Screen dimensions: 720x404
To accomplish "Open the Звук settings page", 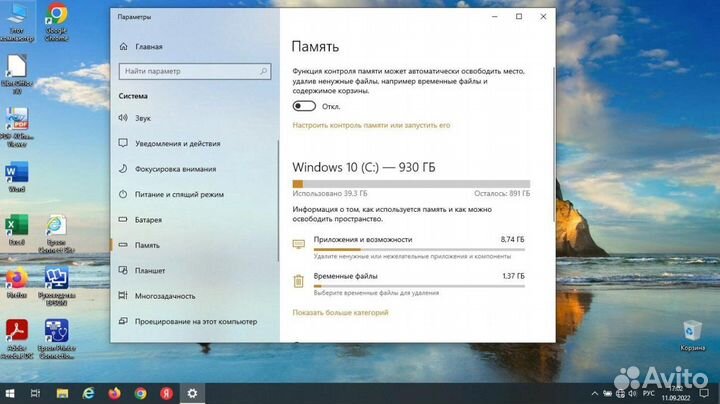I will point(143,118).
